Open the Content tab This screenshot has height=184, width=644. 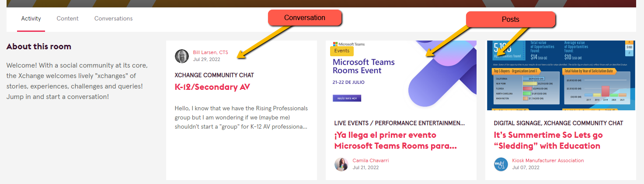coord(68,19)
